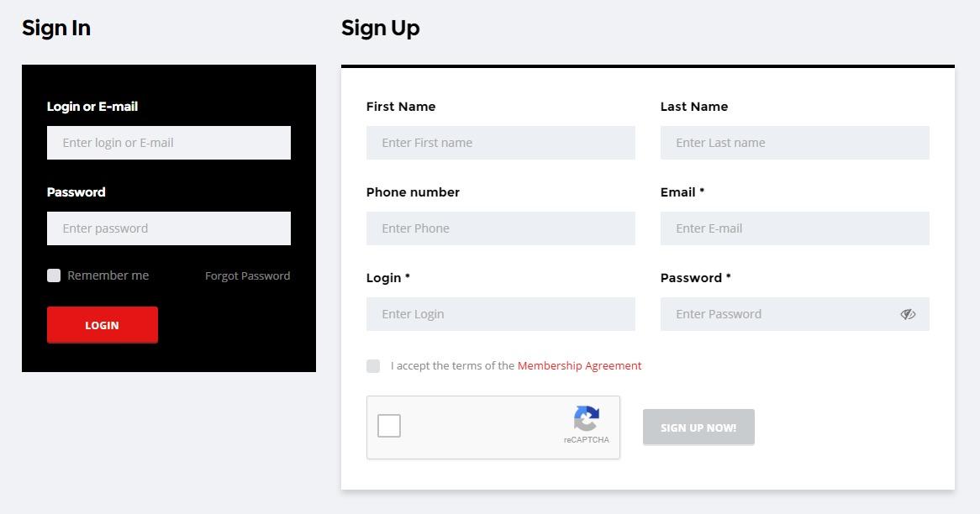Click the SIGN UP NOW! button

point(698,427)
